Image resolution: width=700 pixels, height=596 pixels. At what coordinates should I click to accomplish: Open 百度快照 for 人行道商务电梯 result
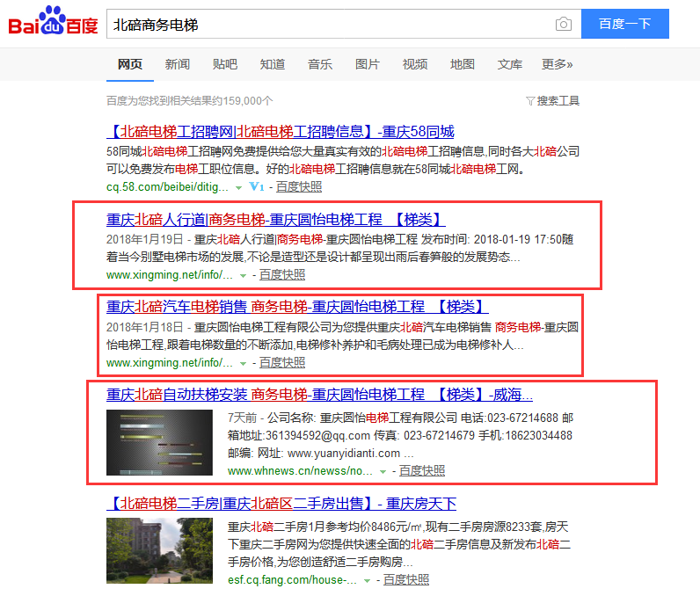point(282,275)
